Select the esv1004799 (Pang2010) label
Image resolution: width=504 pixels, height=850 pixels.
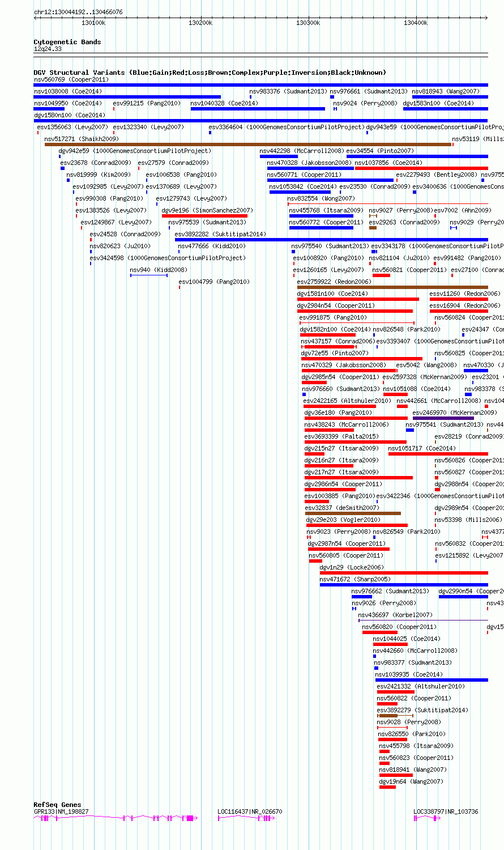[214, 282]
